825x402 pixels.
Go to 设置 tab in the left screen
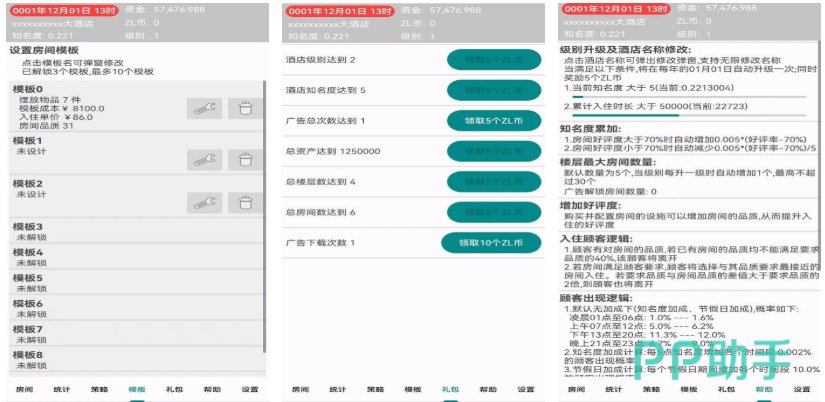tap(249, 389)
